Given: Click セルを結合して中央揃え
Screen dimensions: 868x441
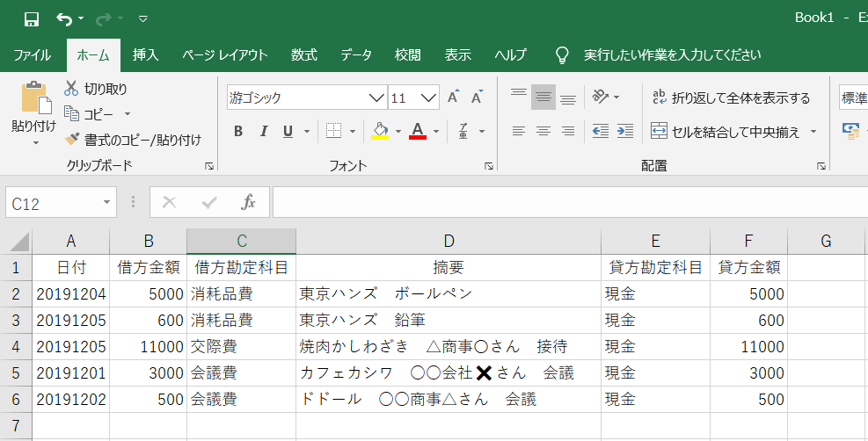Looking at the screenshot, I should click(726, 132).
